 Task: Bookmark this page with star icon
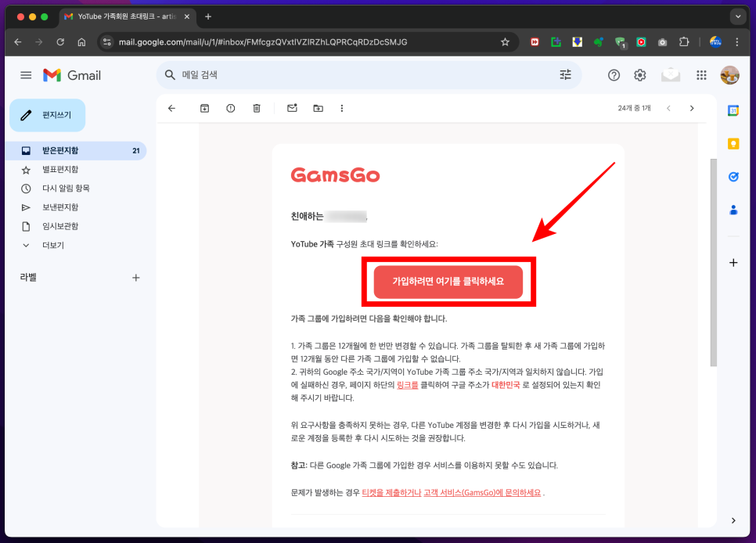(505, 42)
